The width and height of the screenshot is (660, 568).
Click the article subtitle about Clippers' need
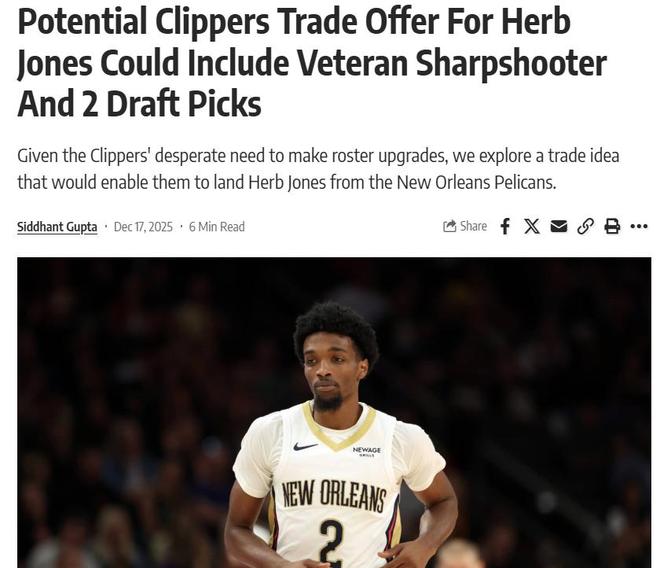318,169
